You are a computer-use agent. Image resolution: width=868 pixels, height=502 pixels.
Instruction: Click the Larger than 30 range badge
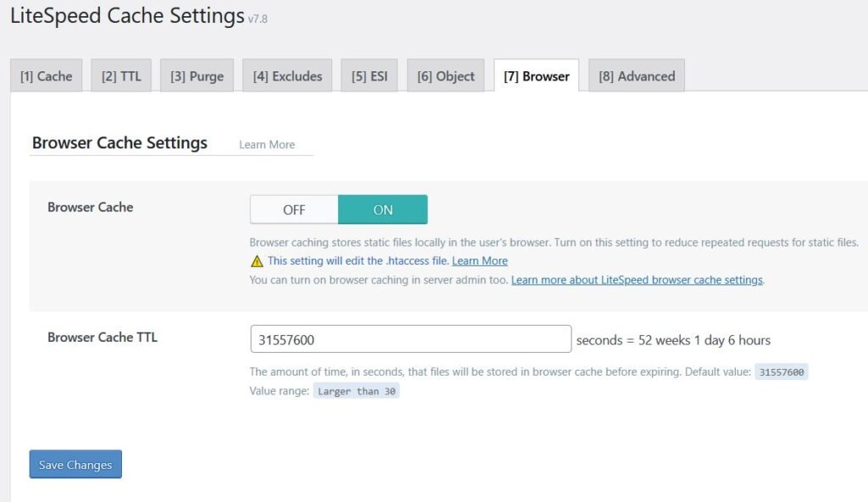click(x=355, y=391)
